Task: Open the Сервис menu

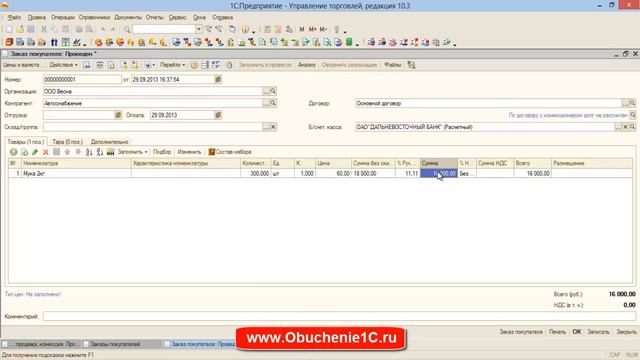Action: 177,18
